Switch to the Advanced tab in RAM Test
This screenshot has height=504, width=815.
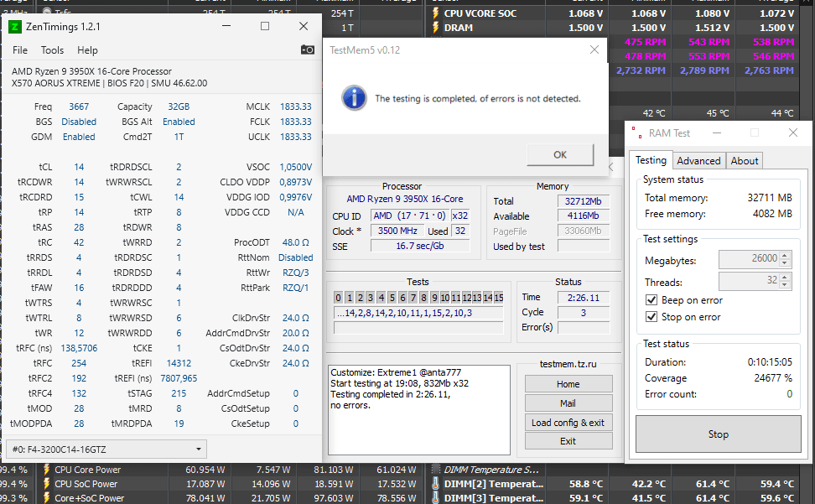pyautogui.click(x=698, y=161)
